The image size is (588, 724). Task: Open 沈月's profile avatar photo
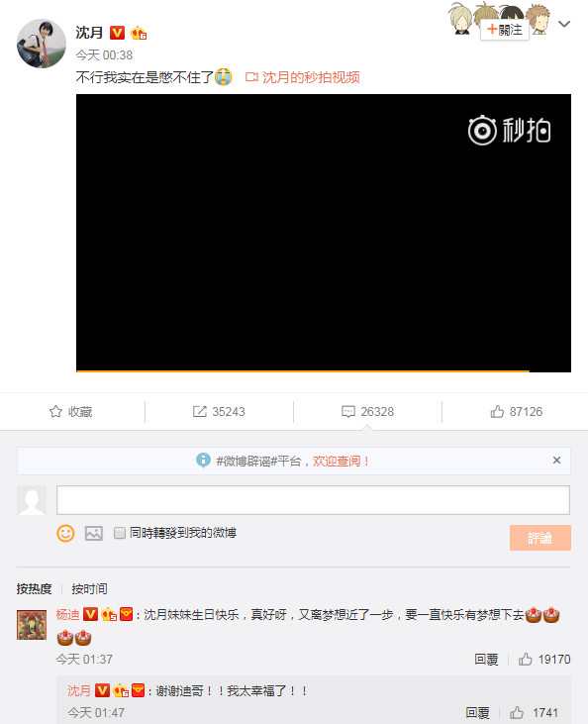point(41,44)
